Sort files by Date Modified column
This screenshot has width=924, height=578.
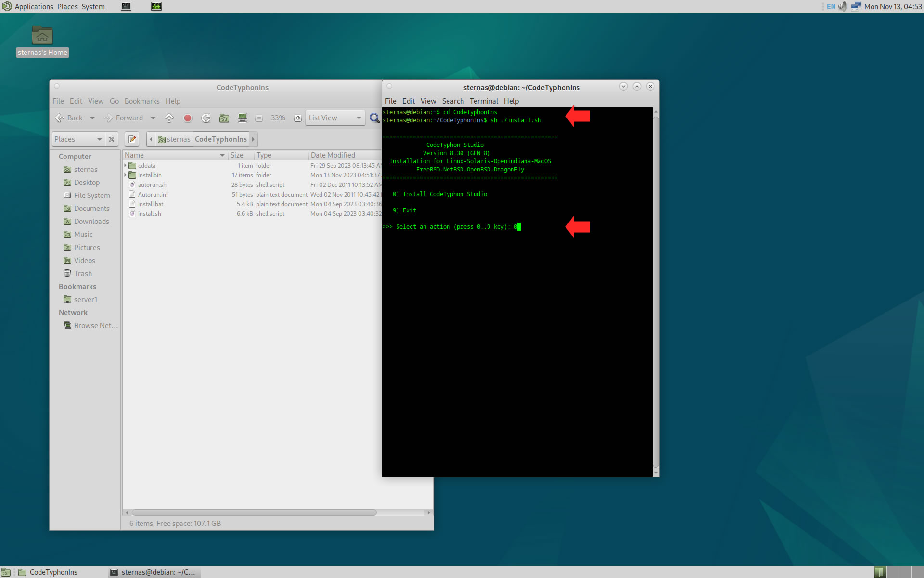coord(345,155)
